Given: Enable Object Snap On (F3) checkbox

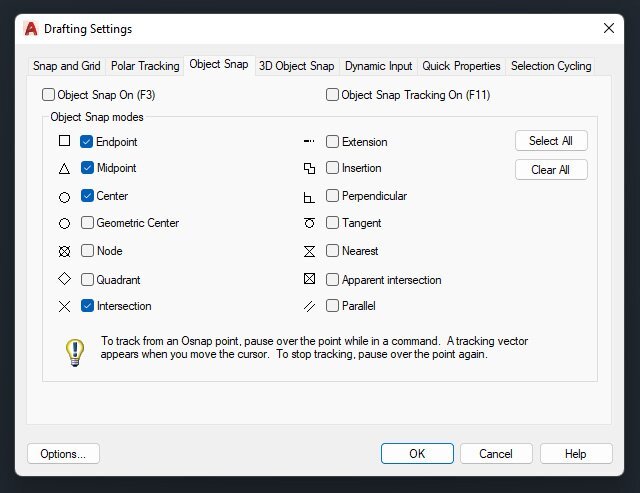Looking at the screenshot, I should point(49,96).
